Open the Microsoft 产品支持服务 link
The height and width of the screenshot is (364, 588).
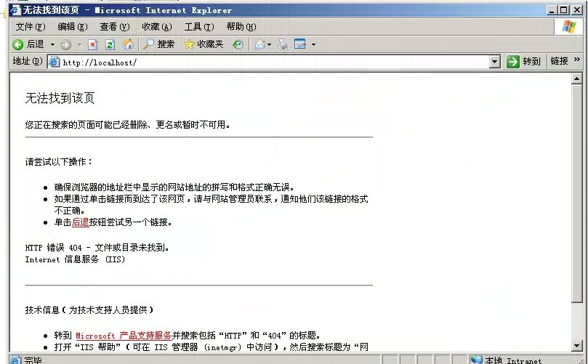pyautogui.click(x=124, y=336)
